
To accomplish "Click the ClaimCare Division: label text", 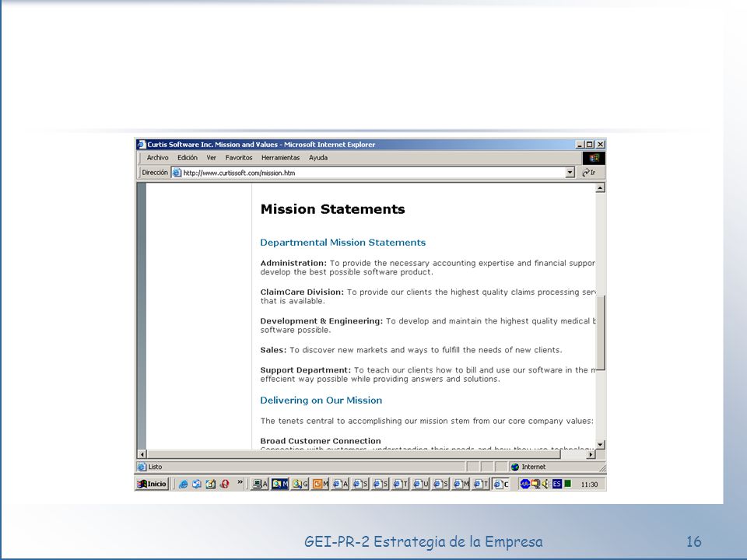I will pos(302,292).
